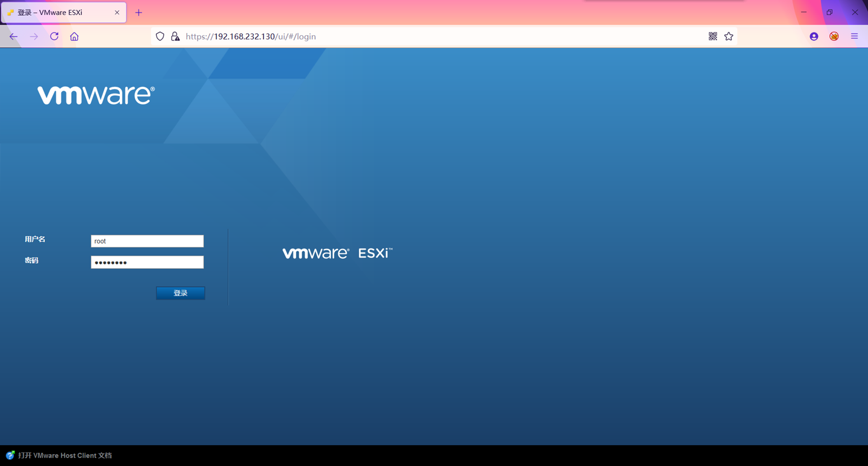Viewport: 868px width, 466px height.
Task: Bookmark this page with the star icon
Action: [x=728, y=36]
